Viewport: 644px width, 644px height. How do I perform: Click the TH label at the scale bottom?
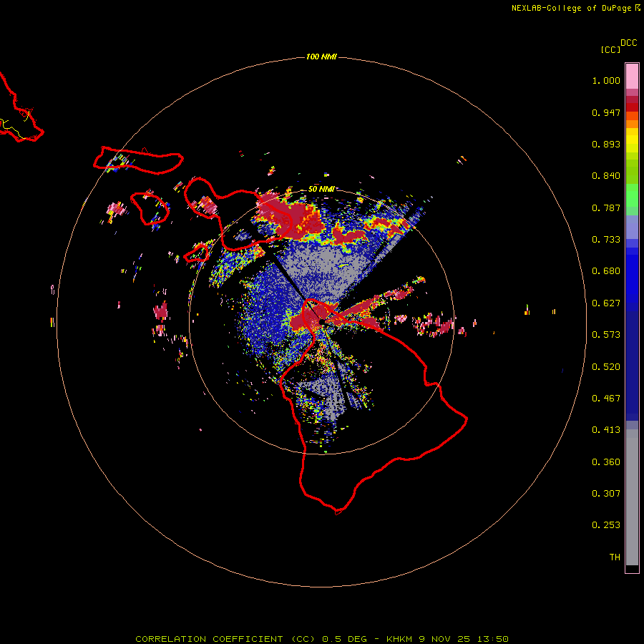tap(615, 557)
